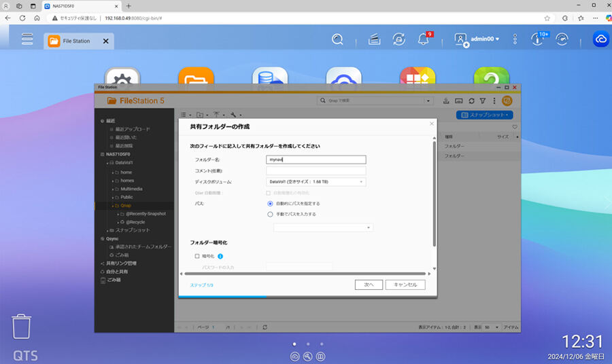This screenshot has width=612, height=364.
Task: Click the orange round icon in FileStation header
Action: click(x=507, y=101)
